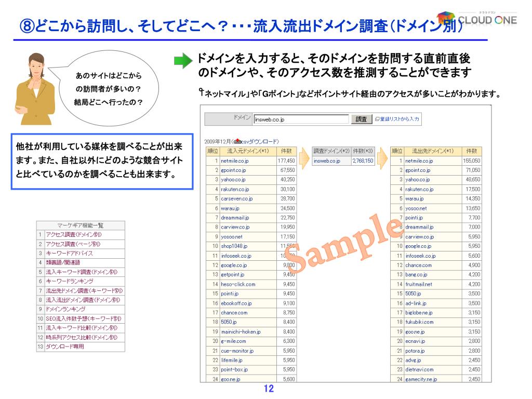Click ecnavi.jp in the outbound table
Screen dimensions: 532x399
point(415,341)
